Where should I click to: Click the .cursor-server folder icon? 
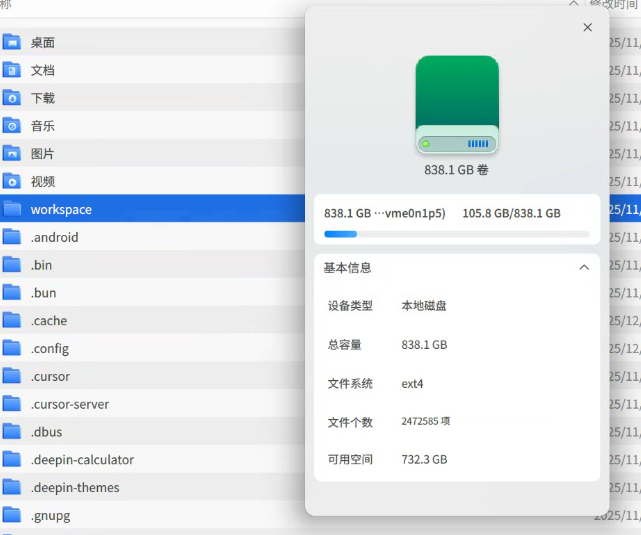[11, 403]
